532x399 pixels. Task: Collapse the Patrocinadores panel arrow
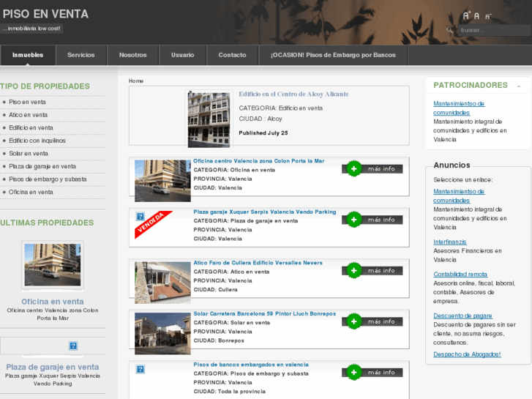pos(519,86)
